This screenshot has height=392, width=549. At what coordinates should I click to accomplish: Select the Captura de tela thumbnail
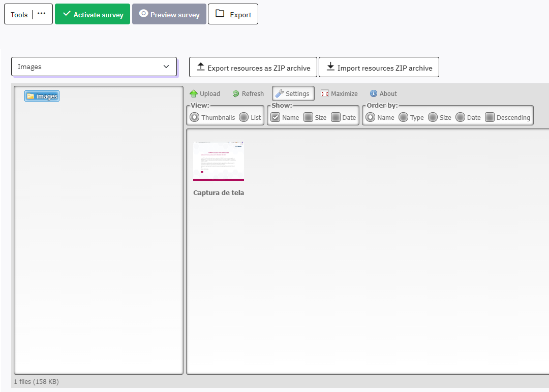[x=219, y=161]
